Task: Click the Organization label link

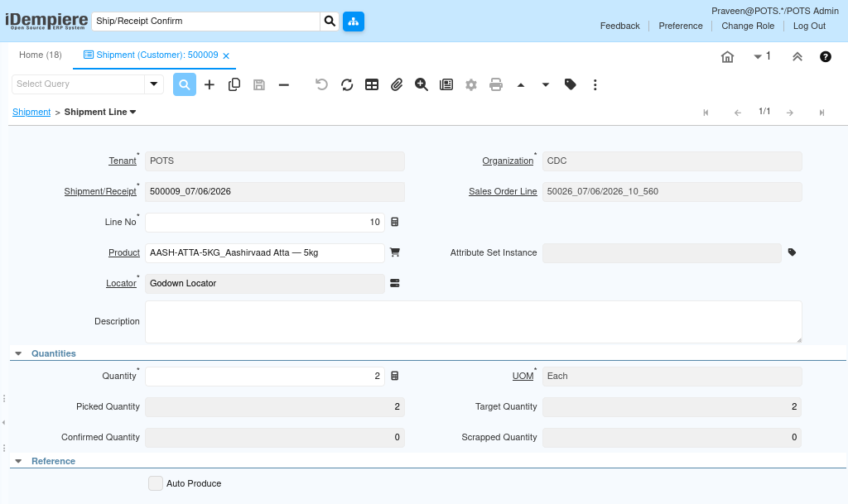Action: pos(508,161)
